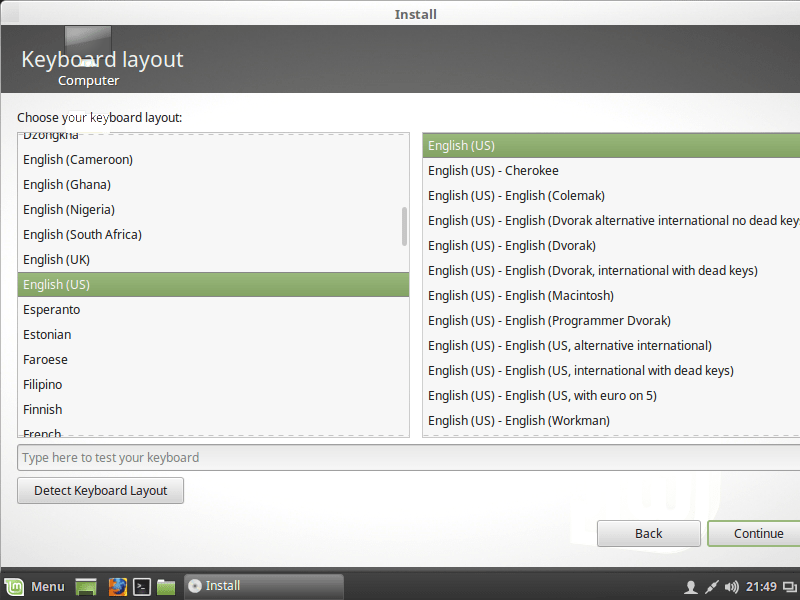
Task: Select English (US) in language list
Action: (213, 285)
